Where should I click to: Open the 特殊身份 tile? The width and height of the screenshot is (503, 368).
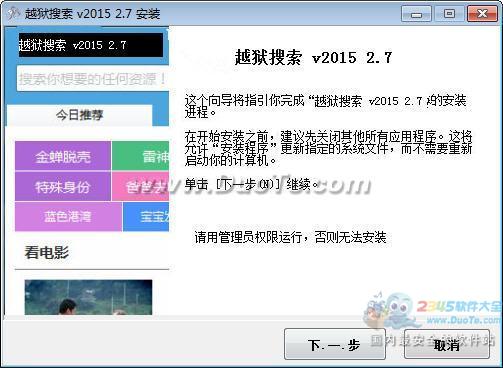click(63, 186)
